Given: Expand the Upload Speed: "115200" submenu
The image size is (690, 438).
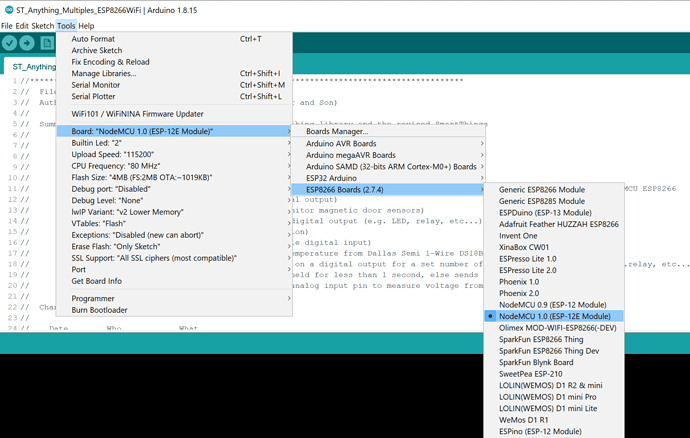Looking at the screenshot, I should [174, 154].
